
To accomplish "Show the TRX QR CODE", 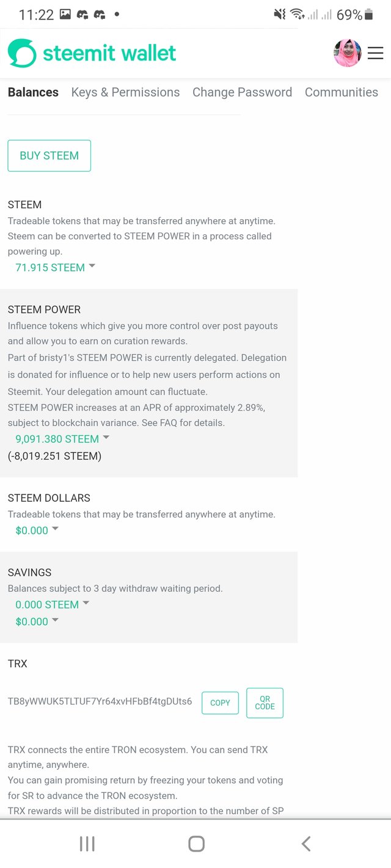I will [265, 703].
